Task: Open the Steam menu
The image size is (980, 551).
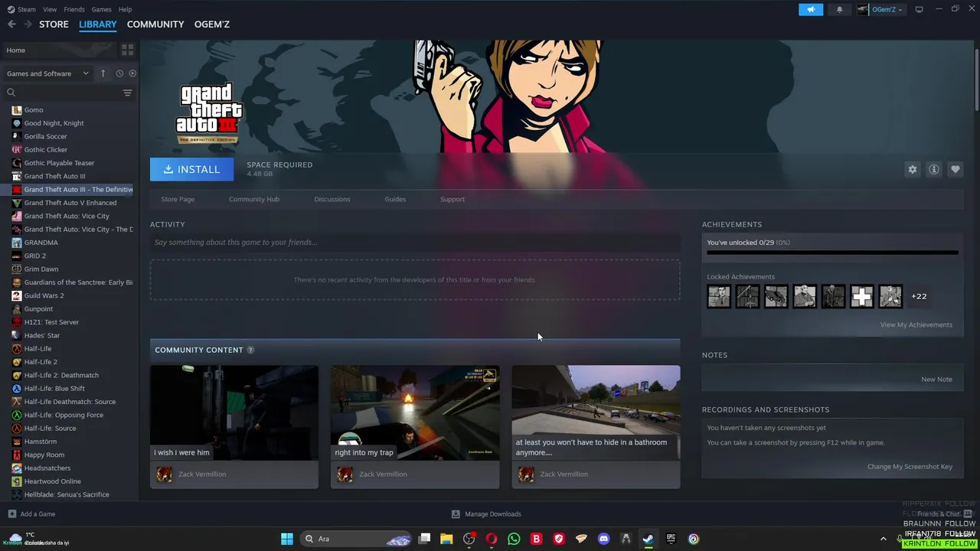Action: tap(21, 9)
